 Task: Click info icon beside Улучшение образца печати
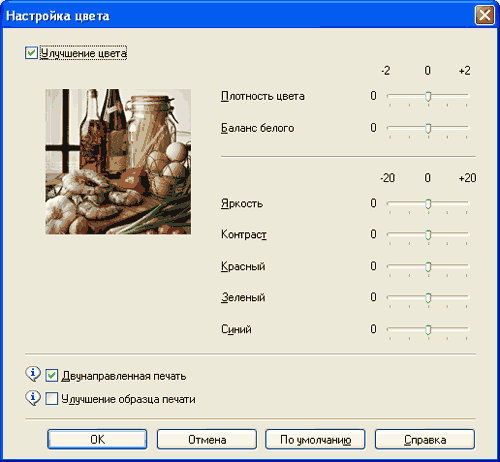(33, 398)
